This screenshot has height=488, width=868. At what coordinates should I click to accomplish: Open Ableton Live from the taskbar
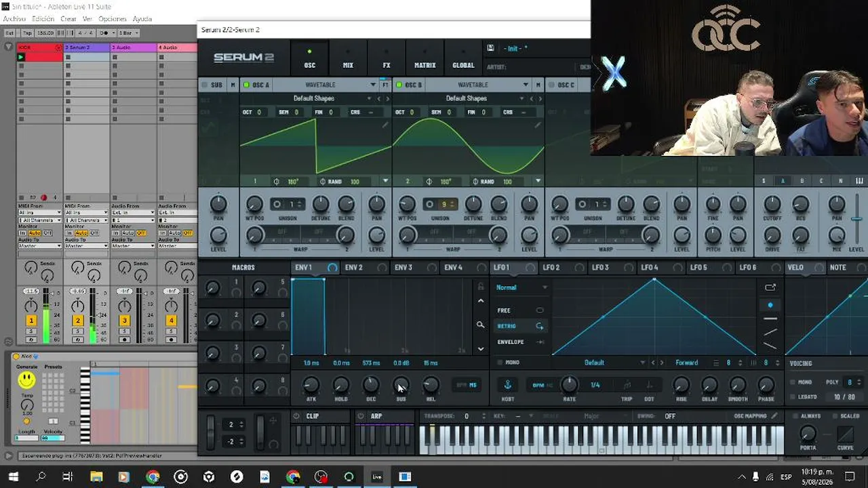click(x=377, y=476)
